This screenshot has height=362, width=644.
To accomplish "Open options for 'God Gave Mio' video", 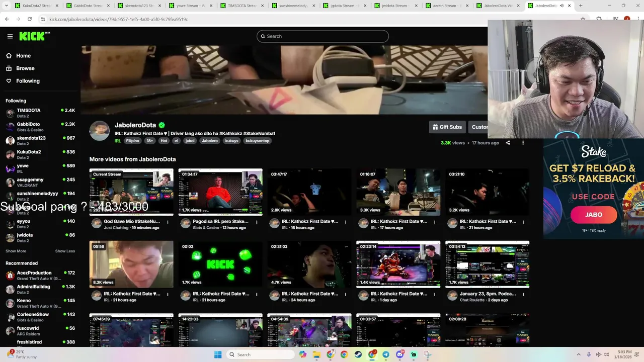I will tap(168, 222).
